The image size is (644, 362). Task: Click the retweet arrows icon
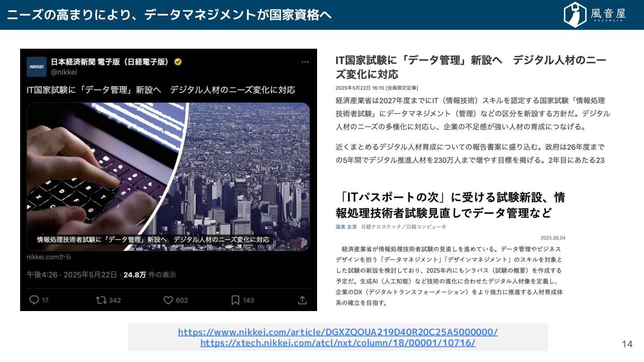[102, 300]
